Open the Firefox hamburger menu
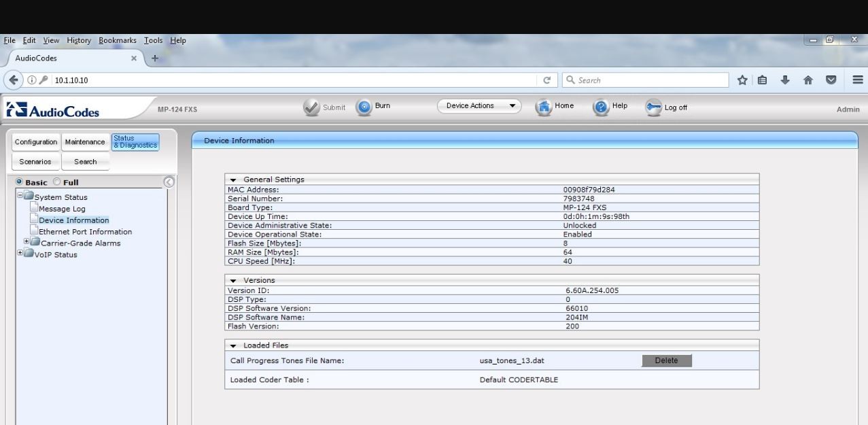 pyautogui.click(x=858, y=80)
